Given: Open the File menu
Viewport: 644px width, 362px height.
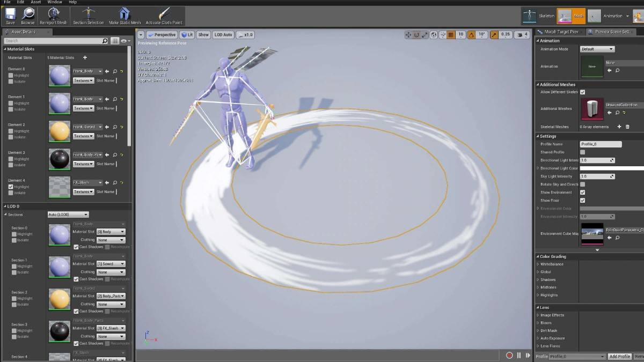Looking at the screenshot, I should 7,2.
